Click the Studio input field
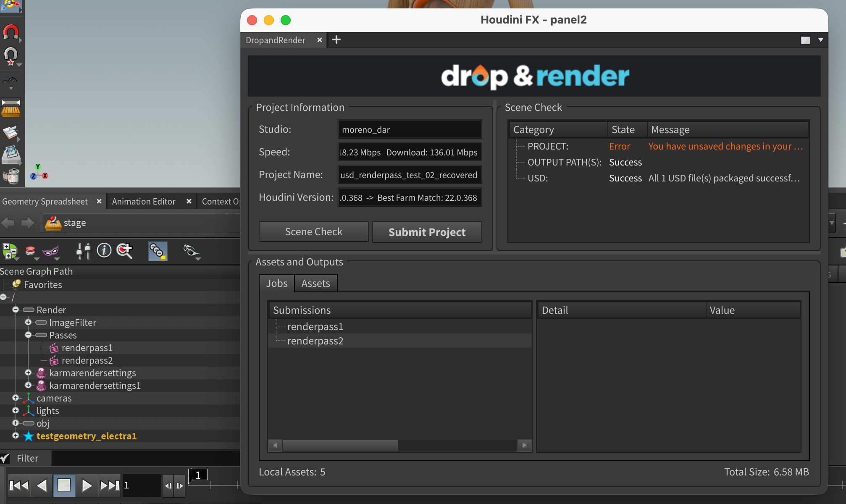Screen dimensions: 846x504 (410, 129)
